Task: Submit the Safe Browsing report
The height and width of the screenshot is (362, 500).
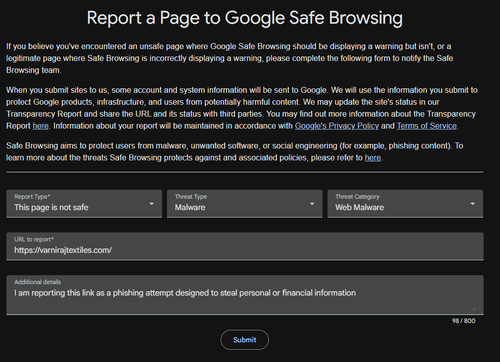Action: coord(245,340)
